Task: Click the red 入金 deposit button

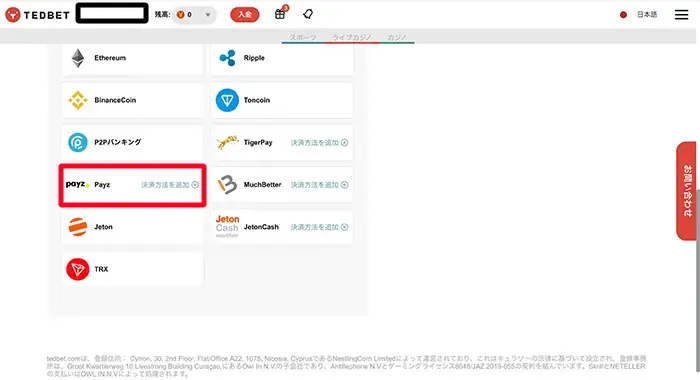Action: 245,15
